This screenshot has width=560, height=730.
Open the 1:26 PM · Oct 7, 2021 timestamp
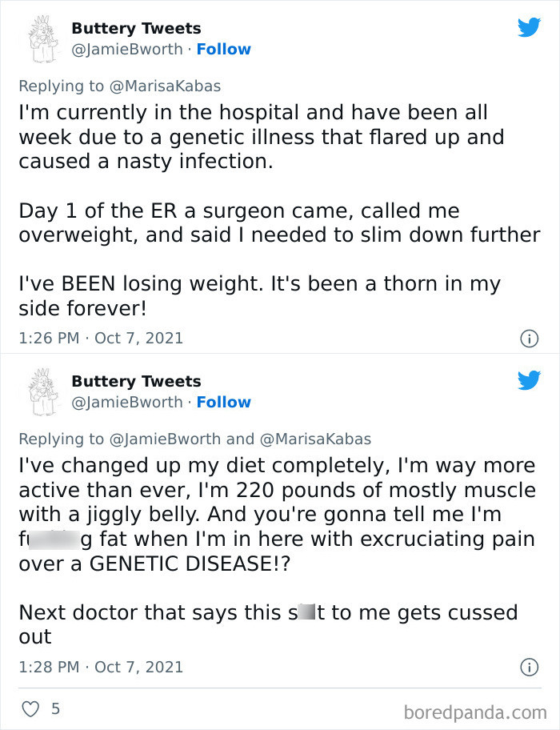[x=101, y=339]
